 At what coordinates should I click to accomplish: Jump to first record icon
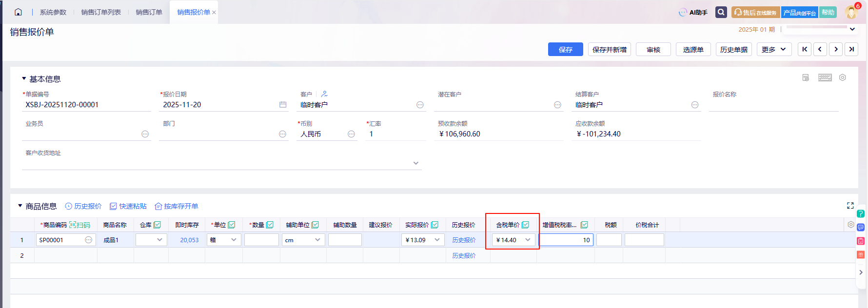[805, 49]
